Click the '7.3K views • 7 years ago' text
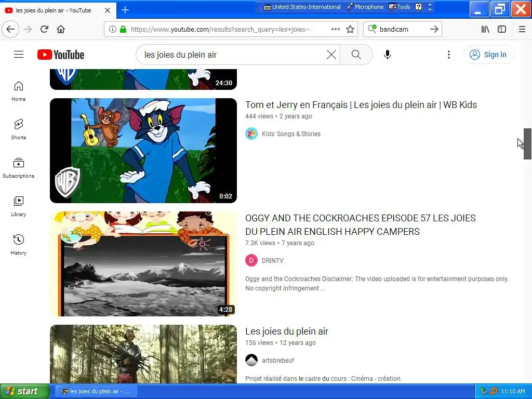 (x=280, y=243)
